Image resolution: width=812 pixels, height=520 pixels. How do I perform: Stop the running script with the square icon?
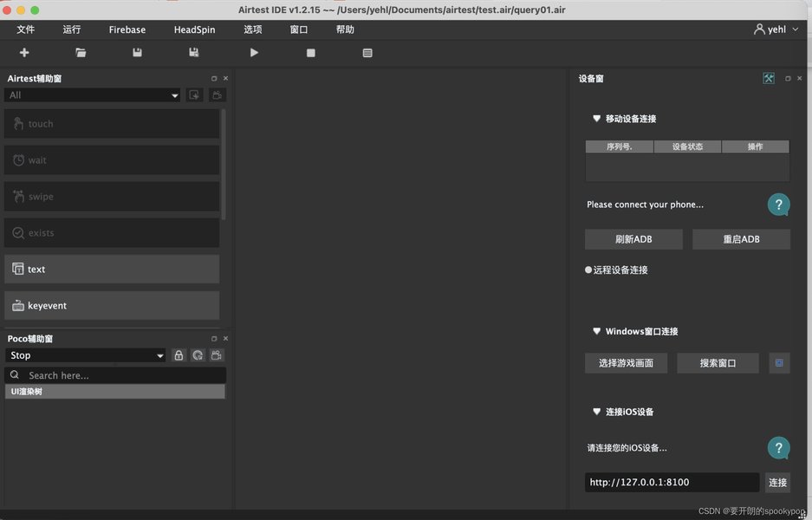311,53
